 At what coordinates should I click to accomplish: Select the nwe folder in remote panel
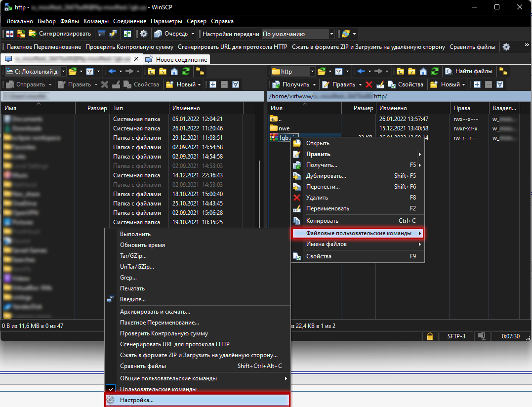tap(284, 128)
